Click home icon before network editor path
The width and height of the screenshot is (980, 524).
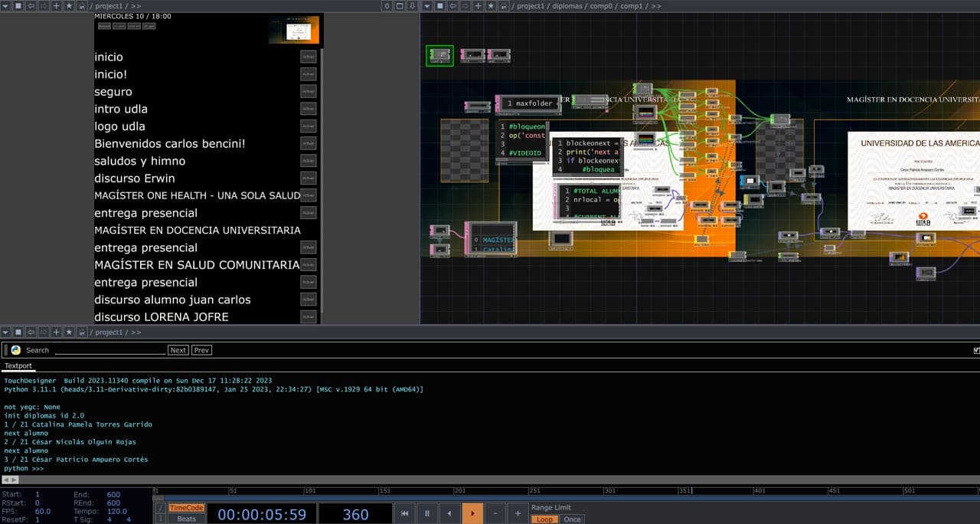tap(504, 5)
